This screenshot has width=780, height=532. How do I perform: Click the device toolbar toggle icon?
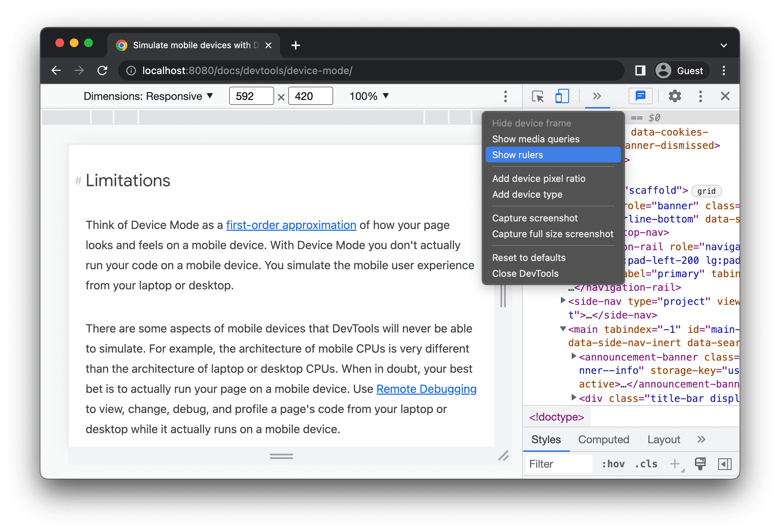coord(561,96)
